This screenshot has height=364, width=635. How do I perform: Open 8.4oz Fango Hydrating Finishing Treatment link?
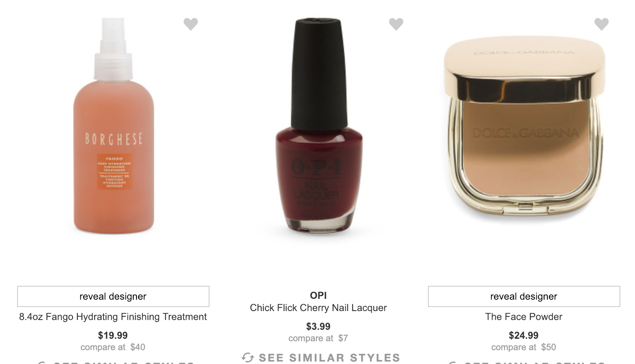(x=113, y=317)
